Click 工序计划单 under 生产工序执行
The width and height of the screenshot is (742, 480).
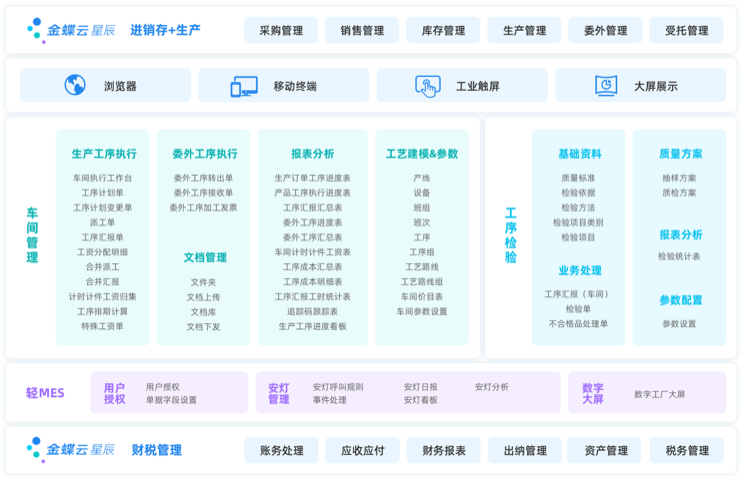[102, 193]
